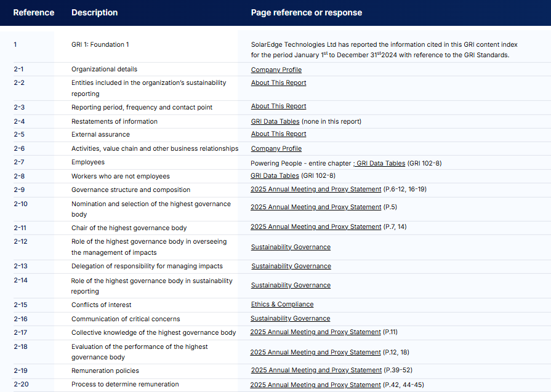Select Role in overseeing management of impacts text
This screenshot has width=551, height=392.
(149, 247)
